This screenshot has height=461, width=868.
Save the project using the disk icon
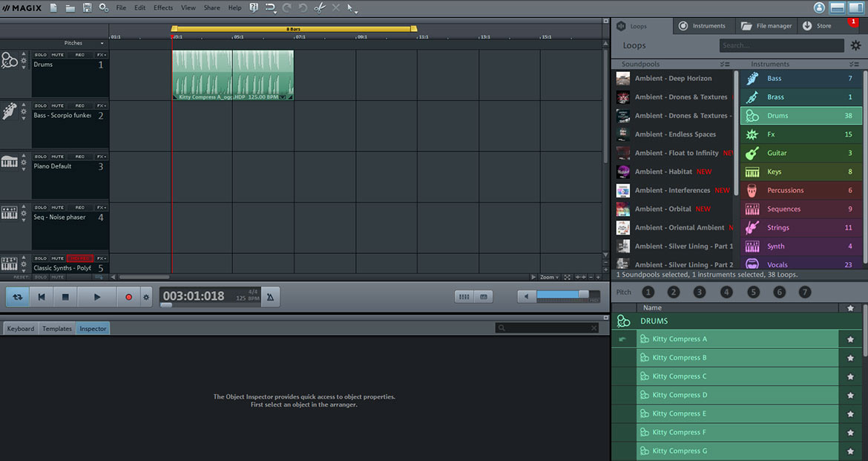tap(88, 7)
